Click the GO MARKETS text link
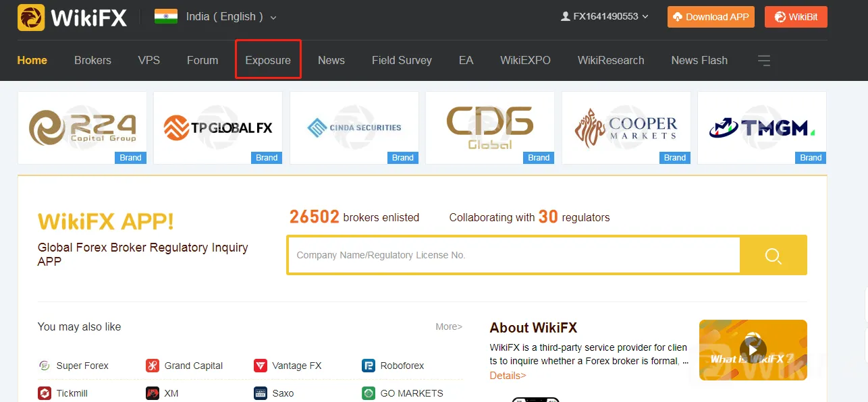This screenshot has height=402, width=868. [412, 393]
